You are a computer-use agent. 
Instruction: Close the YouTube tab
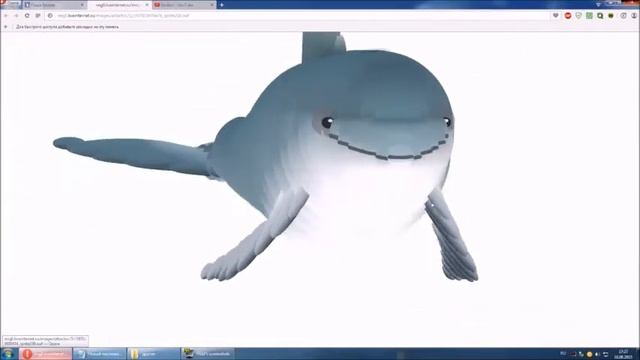[211, 5]
